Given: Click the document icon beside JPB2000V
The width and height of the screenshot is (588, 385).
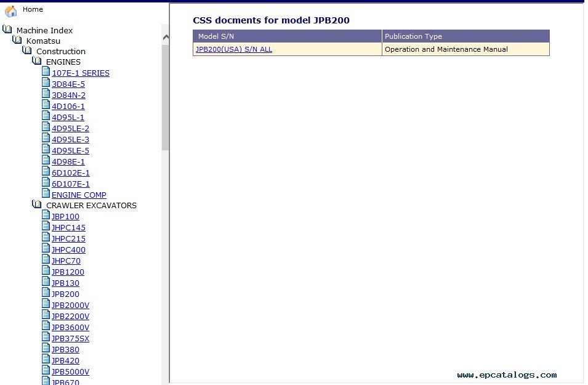Looking at the screenshot, I should (46, 303).
